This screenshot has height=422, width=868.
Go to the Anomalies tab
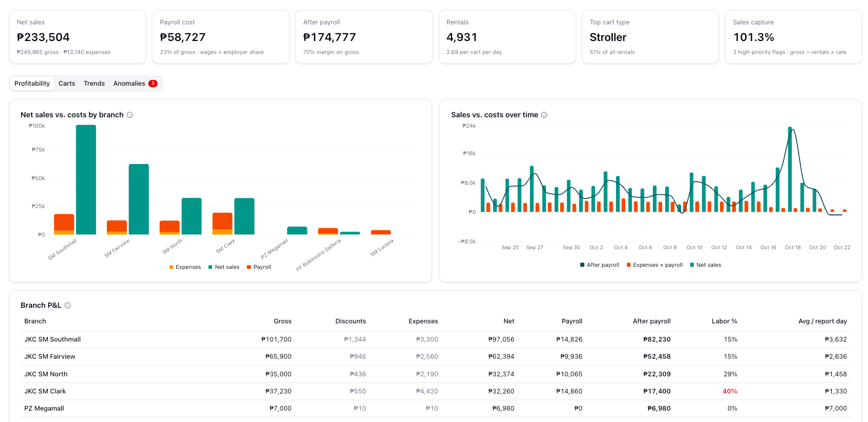135,84
